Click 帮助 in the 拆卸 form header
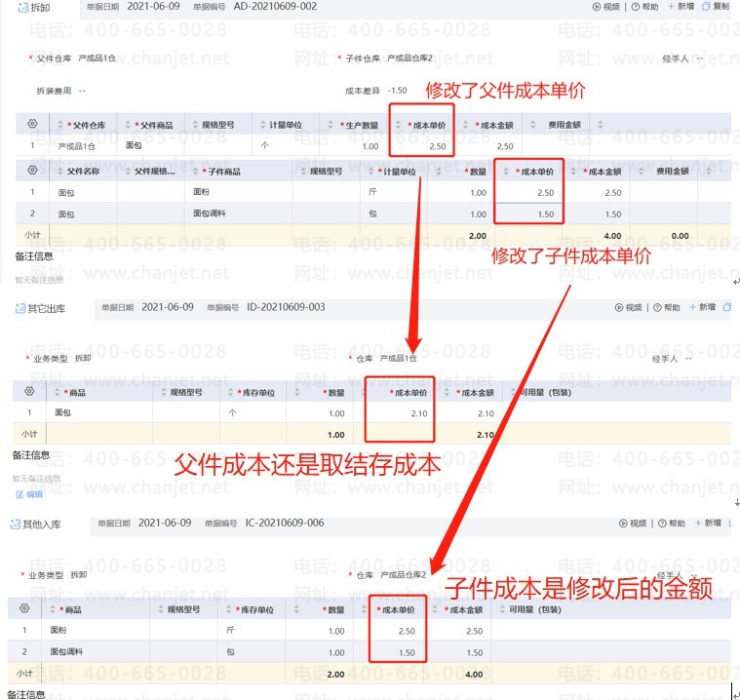 (644, 6)
